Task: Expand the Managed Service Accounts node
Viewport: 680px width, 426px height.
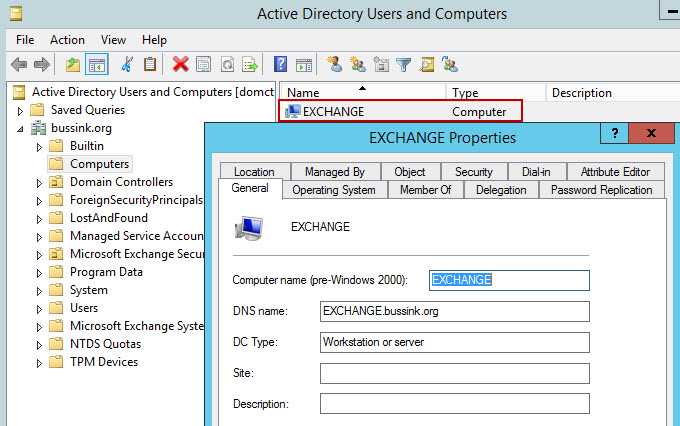Action: [x=39, y=237]
